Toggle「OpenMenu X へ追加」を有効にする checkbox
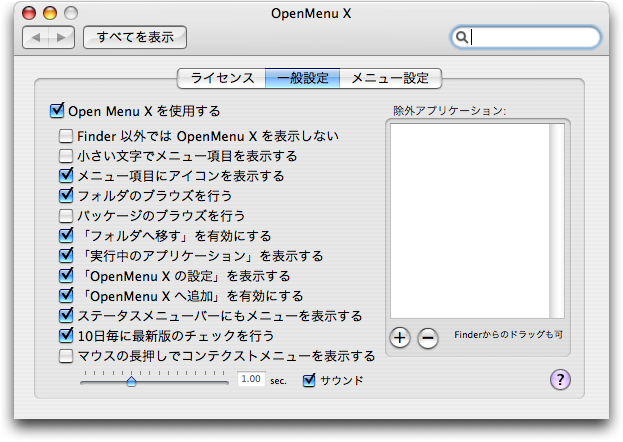623x442 pixels. coord(66,295)
